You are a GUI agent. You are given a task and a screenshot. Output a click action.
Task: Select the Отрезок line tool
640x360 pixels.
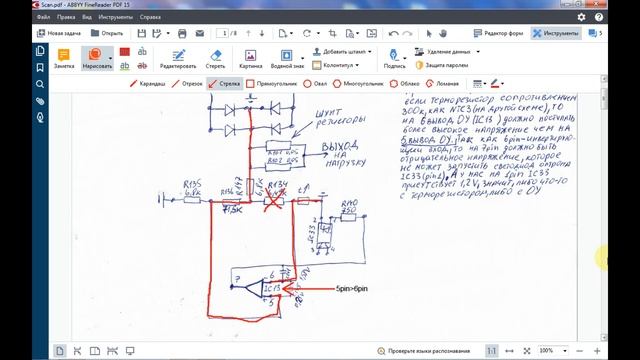pos(187,84)
